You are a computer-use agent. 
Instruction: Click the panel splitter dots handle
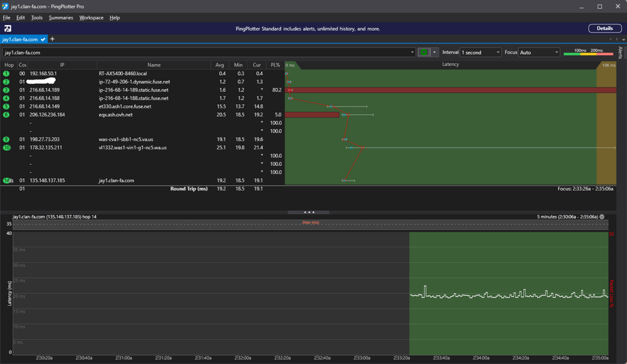point(308,212)
